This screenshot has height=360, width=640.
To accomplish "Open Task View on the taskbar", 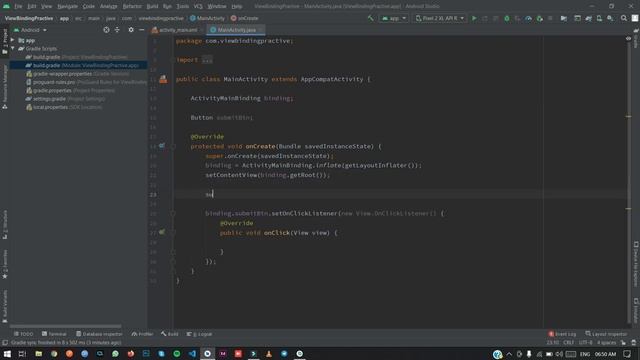I will (x=22, y=353).
